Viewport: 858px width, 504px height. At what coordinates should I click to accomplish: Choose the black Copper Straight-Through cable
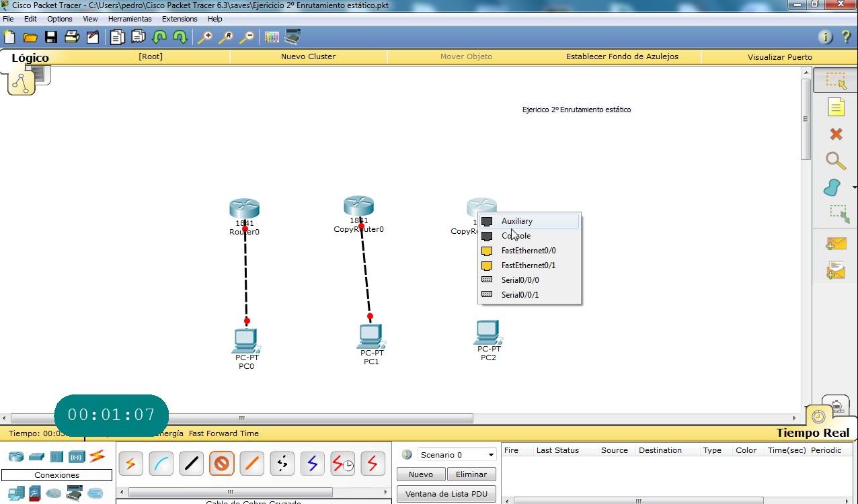[191, 464]
